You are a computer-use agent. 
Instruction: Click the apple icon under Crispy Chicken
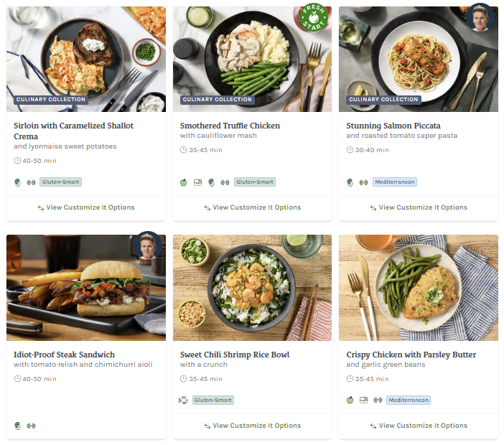(350, 400)
